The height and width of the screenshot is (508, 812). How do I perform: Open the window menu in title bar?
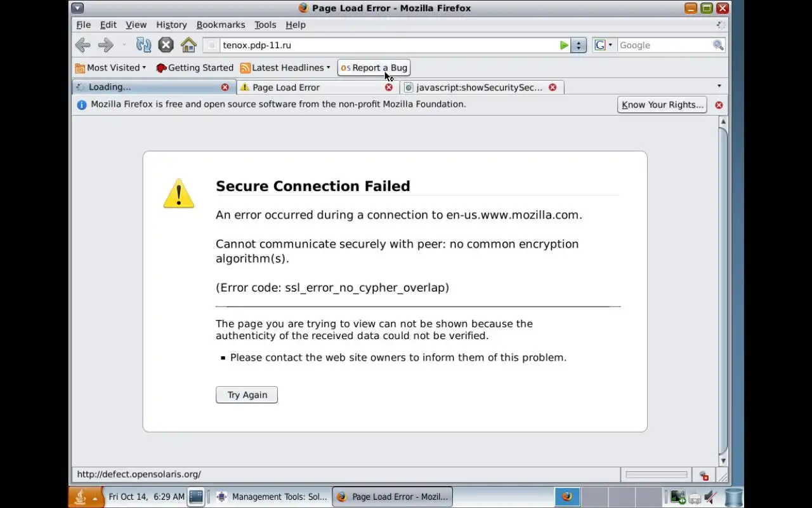[77, 8]
